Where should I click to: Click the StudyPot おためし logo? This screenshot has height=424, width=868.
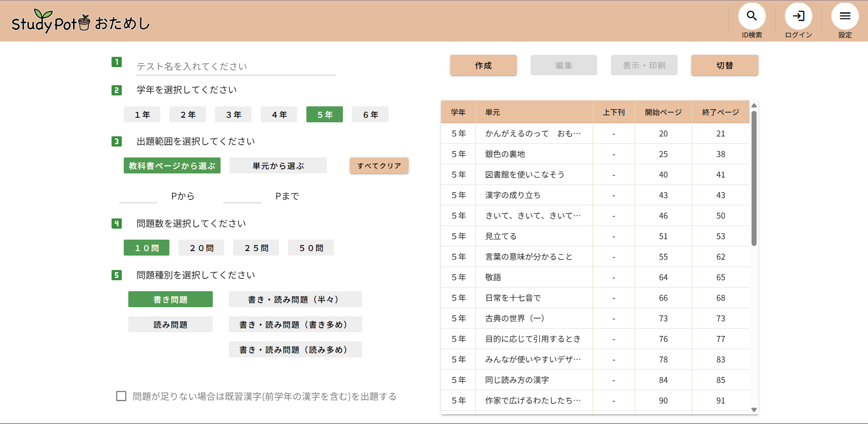pos(81,22)
